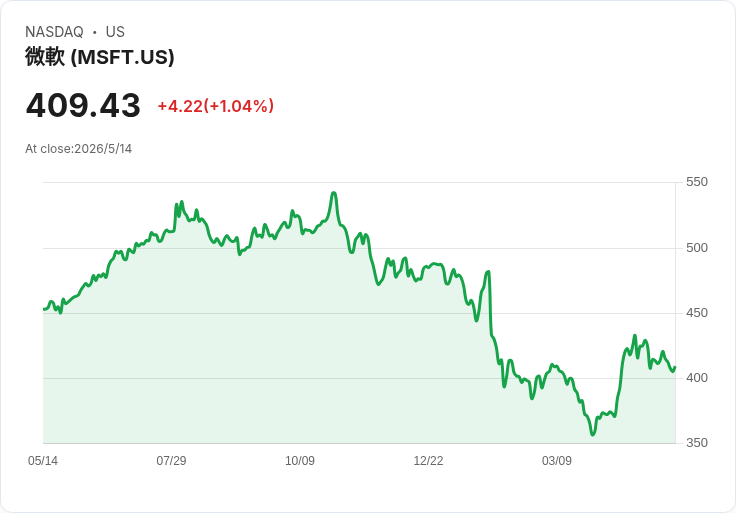736x513 pixels.
Task: Click the leftmost start of price line
Action: [x=44, y=309]
